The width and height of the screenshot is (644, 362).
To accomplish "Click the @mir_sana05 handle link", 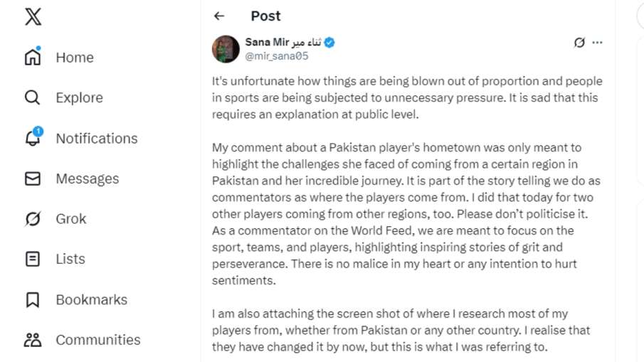I will (x=277, y=56).
